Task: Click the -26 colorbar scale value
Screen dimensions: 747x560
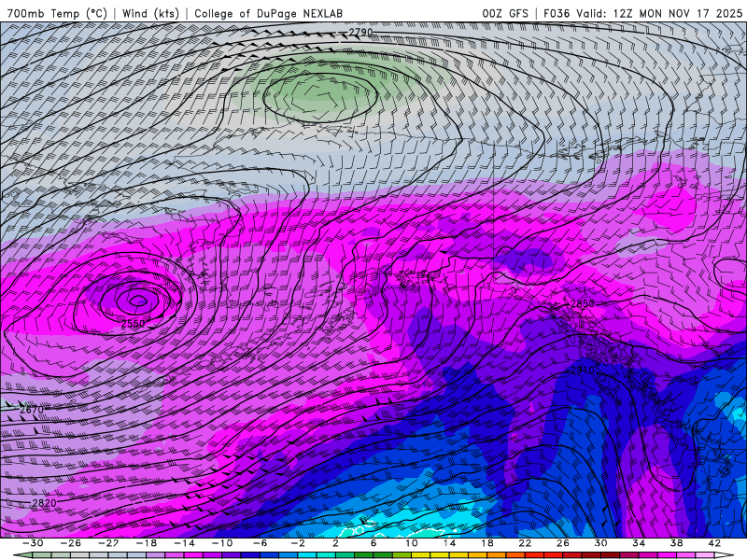Action: point(71,543)
